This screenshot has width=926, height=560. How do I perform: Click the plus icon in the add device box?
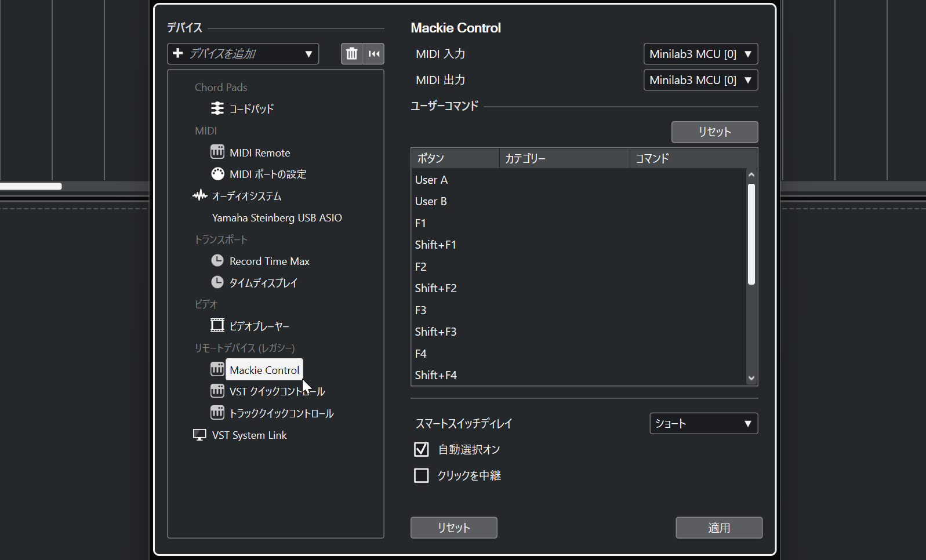coord(178,53)
